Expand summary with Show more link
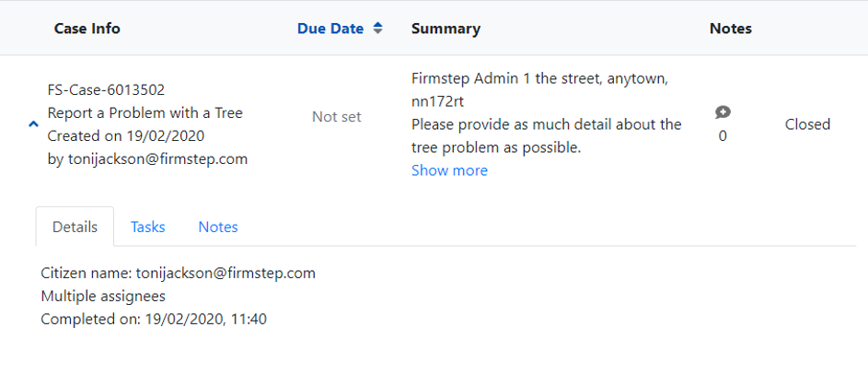Screen dimensions: 868x374 coord(449,170)
